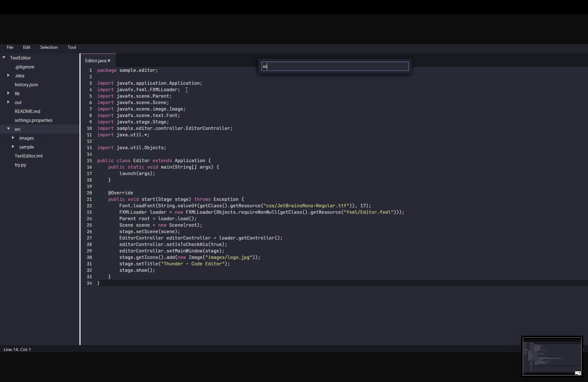Select the sample folder label
This screenshot has width=588, height=382.
pos(26,147)
